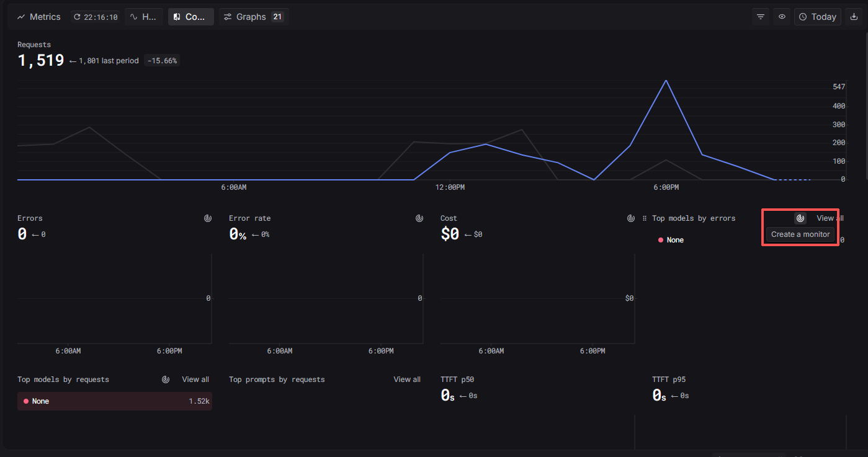Click View all for Top models by requests
This screenshot has height=457, width=868.
[x=195, y=379]
